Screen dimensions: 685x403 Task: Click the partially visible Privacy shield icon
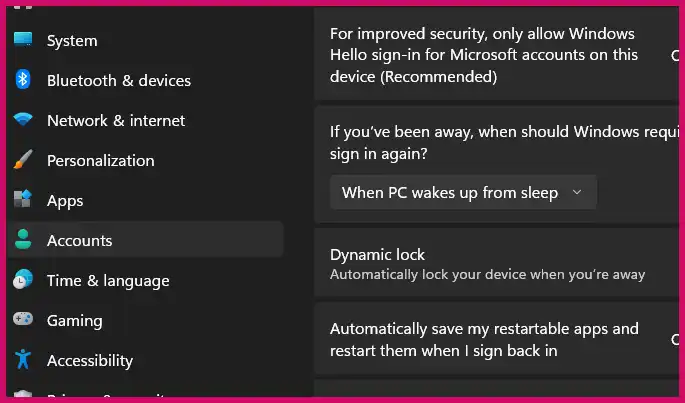pyautogui.click(x=23, y=393)
